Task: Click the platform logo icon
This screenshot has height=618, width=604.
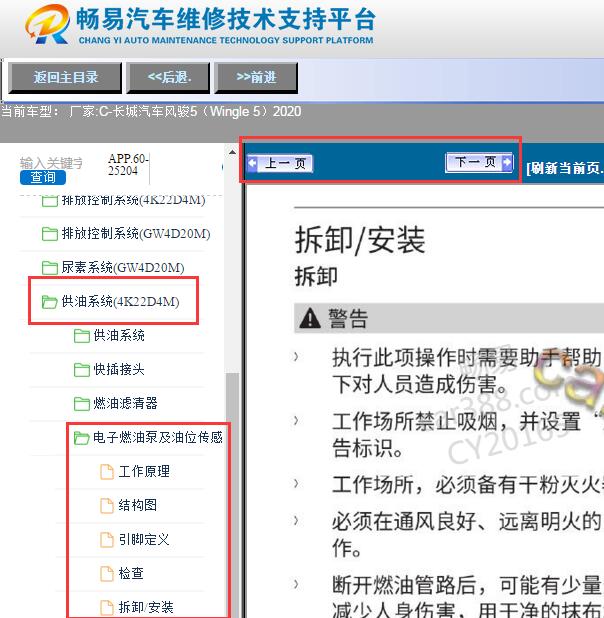Action: [x=47, y=24]
